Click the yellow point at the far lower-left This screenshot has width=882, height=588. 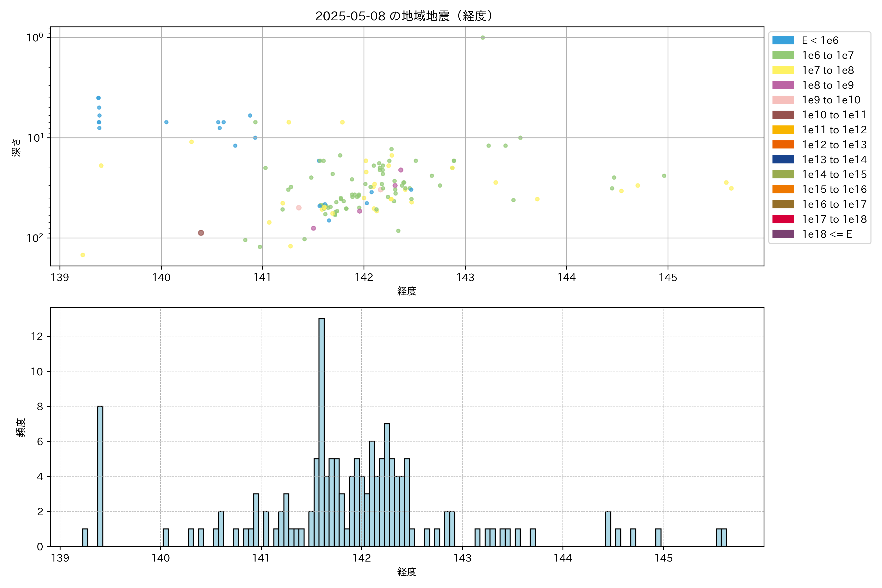(83, 255)
